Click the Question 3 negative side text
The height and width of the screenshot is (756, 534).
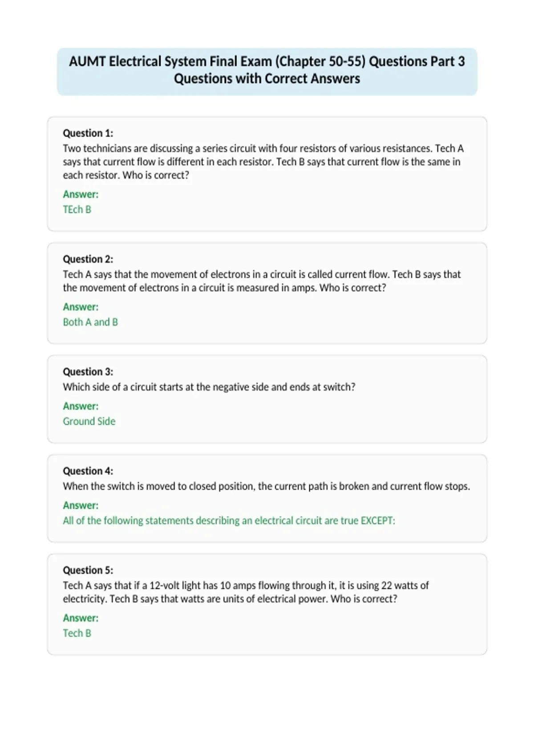[209, 387]
